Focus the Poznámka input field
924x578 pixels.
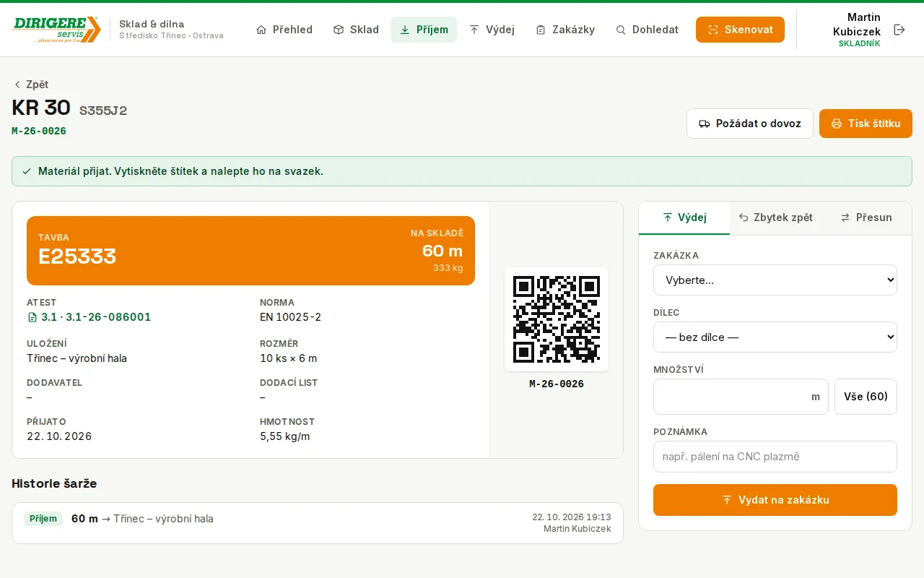tap(775, 457)
